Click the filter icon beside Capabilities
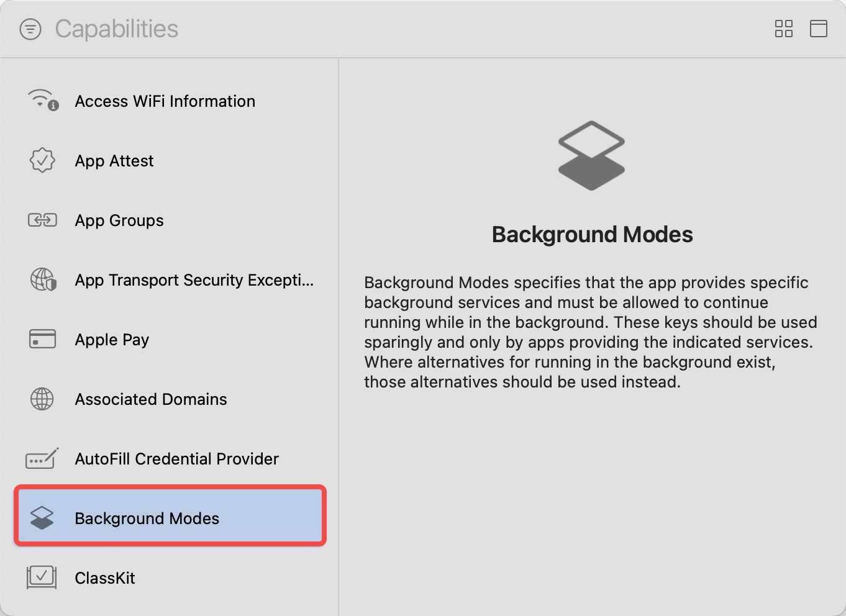Viewport: 846px width, 616px height. pos(30,29)
